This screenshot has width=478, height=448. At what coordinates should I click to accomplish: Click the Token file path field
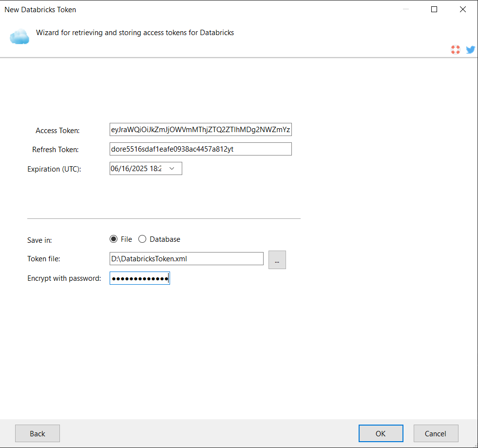click(x=187, y=259)
